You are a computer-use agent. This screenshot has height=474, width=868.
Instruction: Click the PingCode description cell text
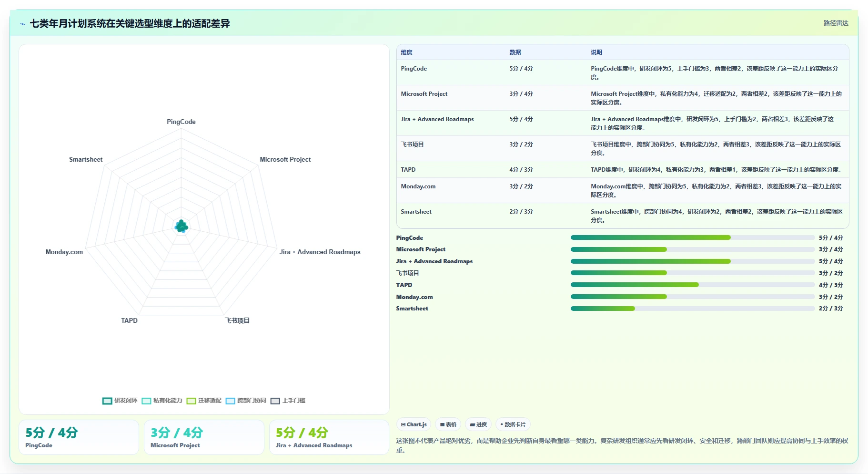click(714, 72)
